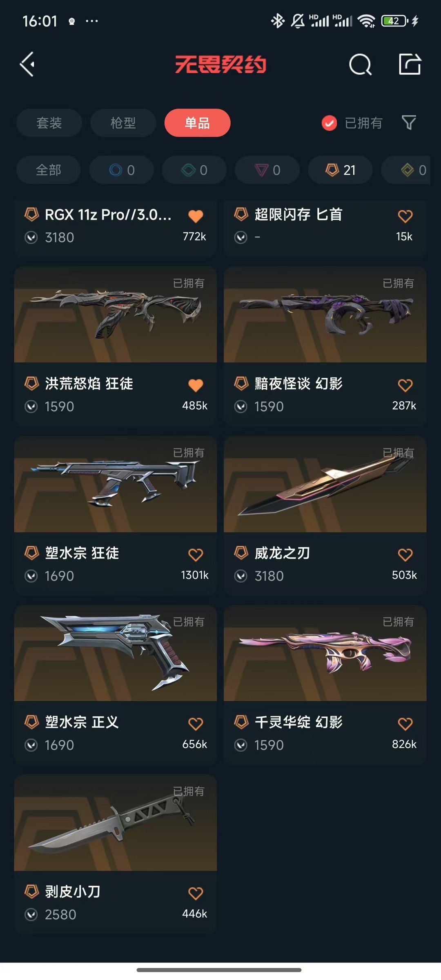Select the 全部 rarity filter
The image size is (441, 980).
point(48,170)
